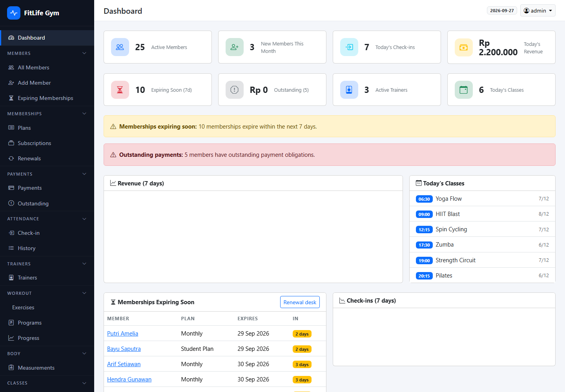Collapse the Workout sidebar section
Viewport: 565px width, 392px height.
(84, 293)
